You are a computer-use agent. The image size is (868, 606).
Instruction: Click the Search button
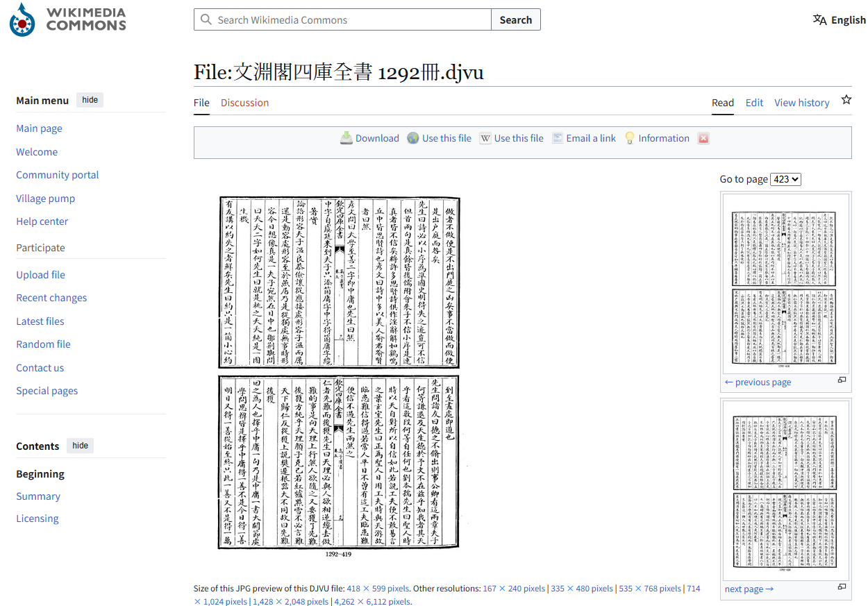(x=516, y=19)
